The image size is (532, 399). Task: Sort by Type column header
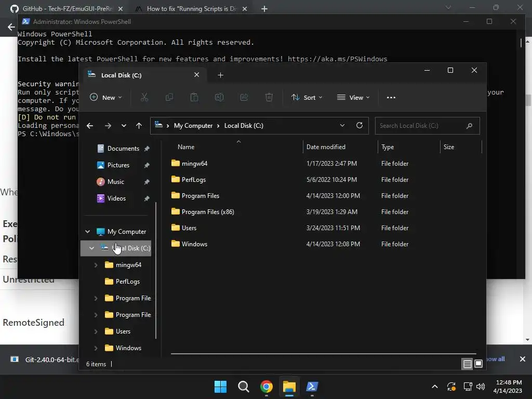tap(388, 147)
